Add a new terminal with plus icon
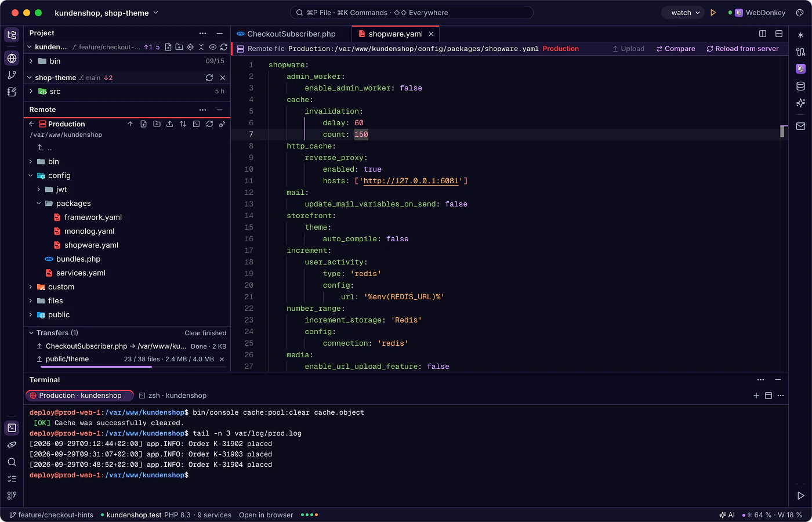 (756, 396)
